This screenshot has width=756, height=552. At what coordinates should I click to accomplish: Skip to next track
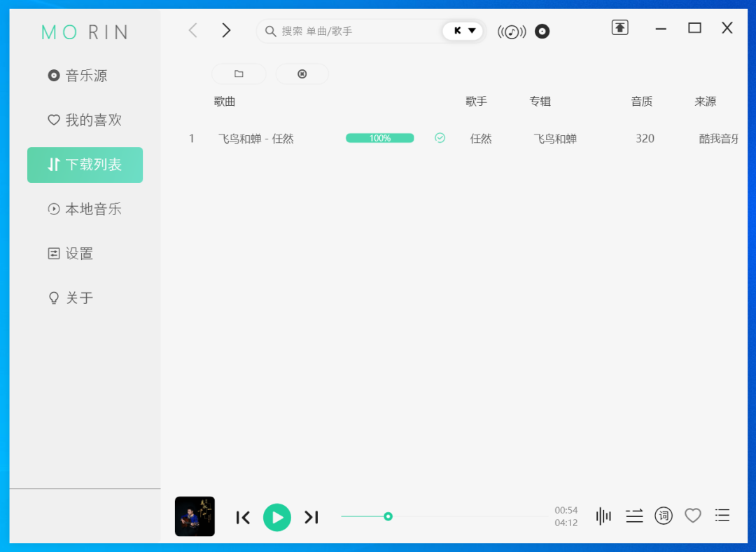tap(311, 517)
